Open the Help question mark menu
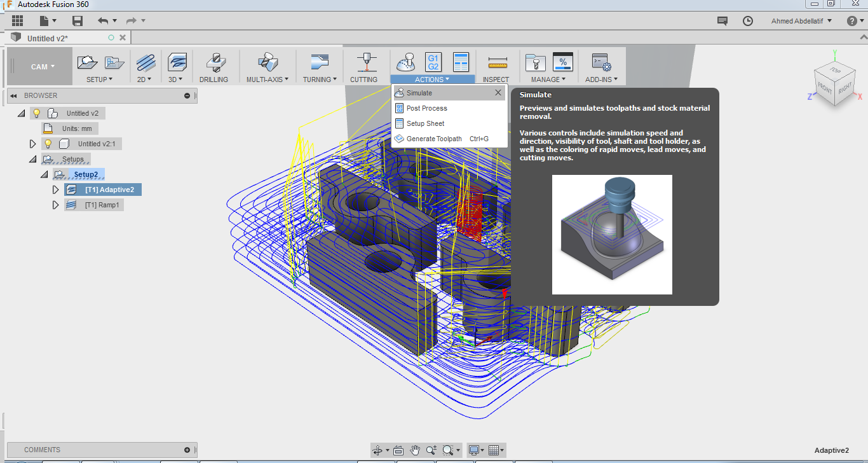This screenshot has width=868, height=463. coord(855,21)
